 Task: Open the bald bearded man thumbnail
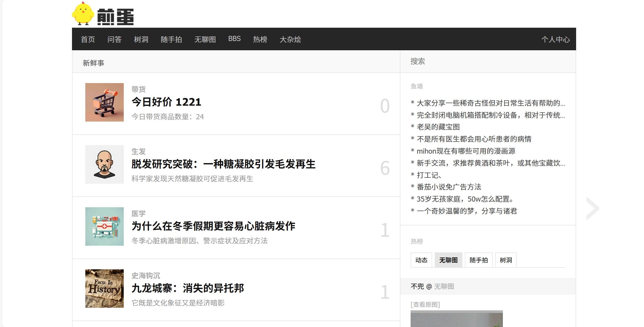[x=105, y=164]
